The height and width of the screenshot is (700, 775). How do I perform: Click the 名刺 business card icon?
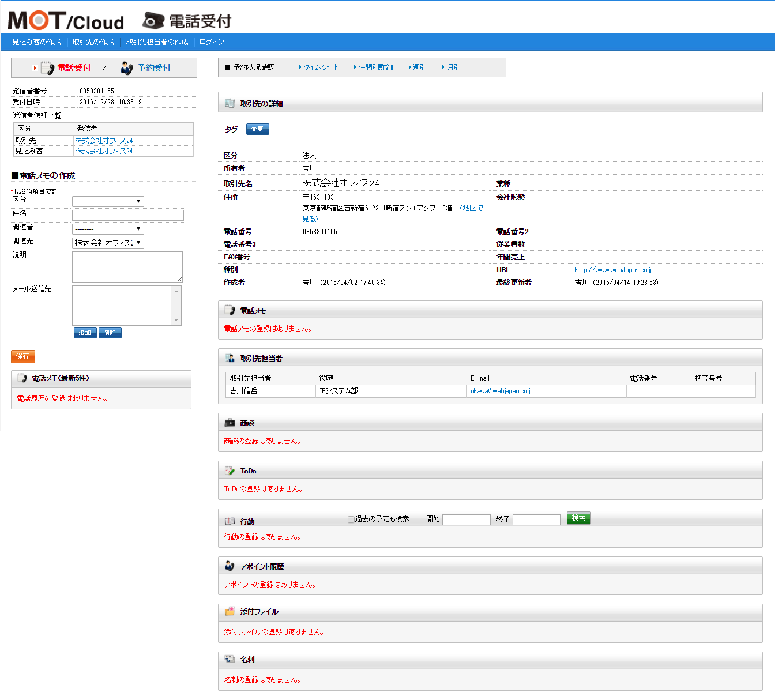[230, 659]
